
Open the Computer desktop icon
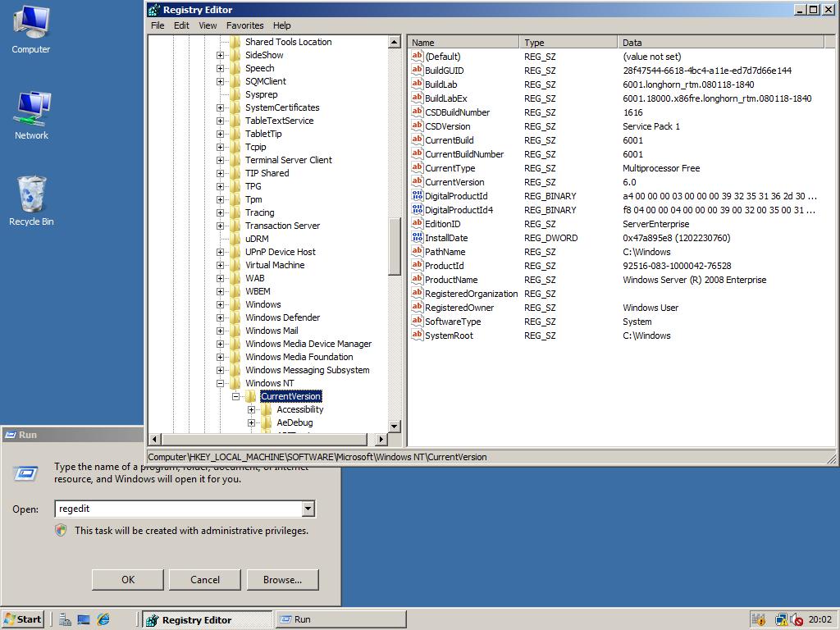click(31, 30)
